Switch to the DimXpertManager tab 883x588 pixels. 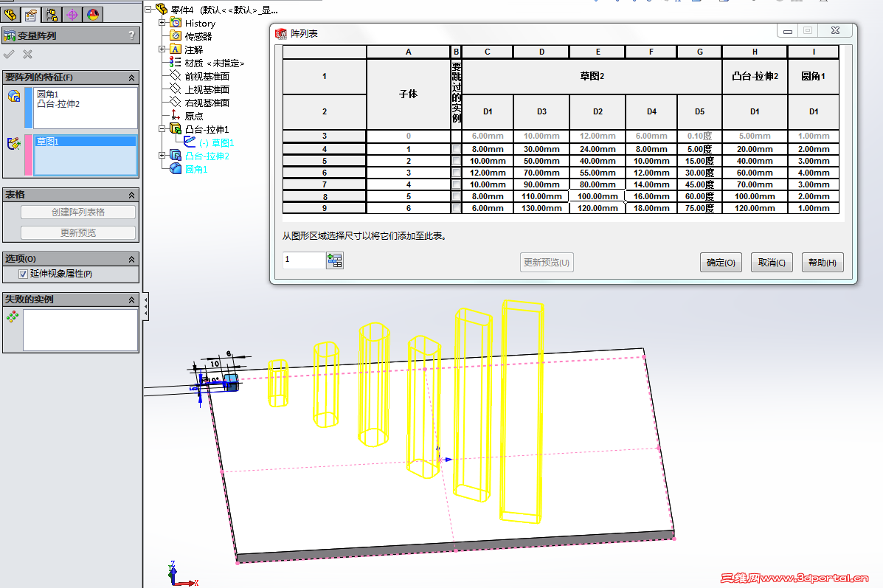click(72, 15)
